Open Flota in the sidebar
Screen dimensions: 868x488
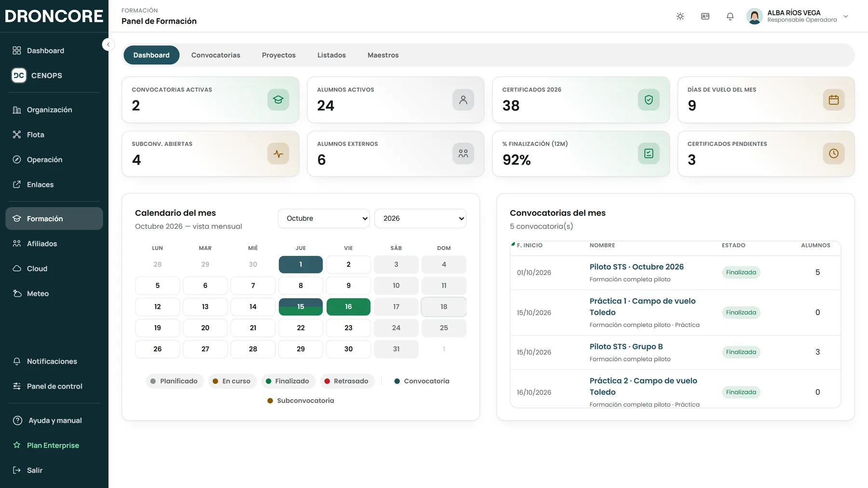coord(54,135)
